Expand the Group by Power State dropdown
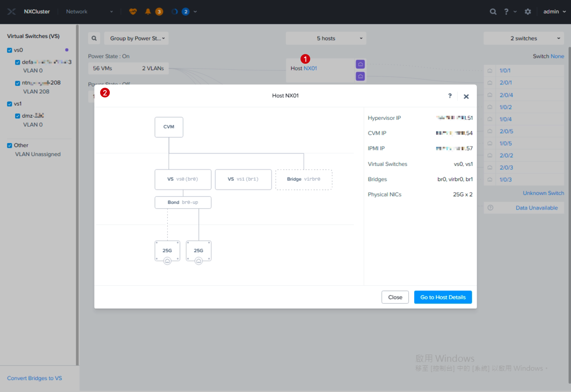The width and height of the screenshot is (571, 392). pos(136,38)
